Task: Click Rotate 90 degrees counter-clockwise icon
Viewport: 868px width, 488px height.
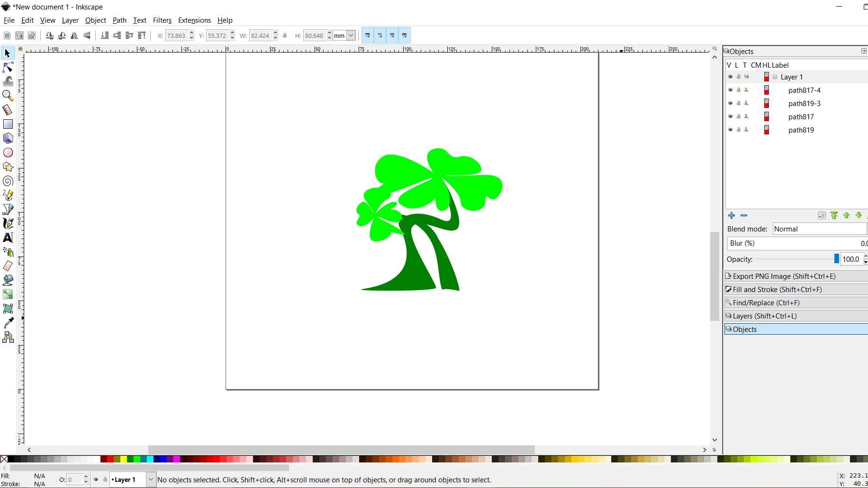Action: (49, 35)
